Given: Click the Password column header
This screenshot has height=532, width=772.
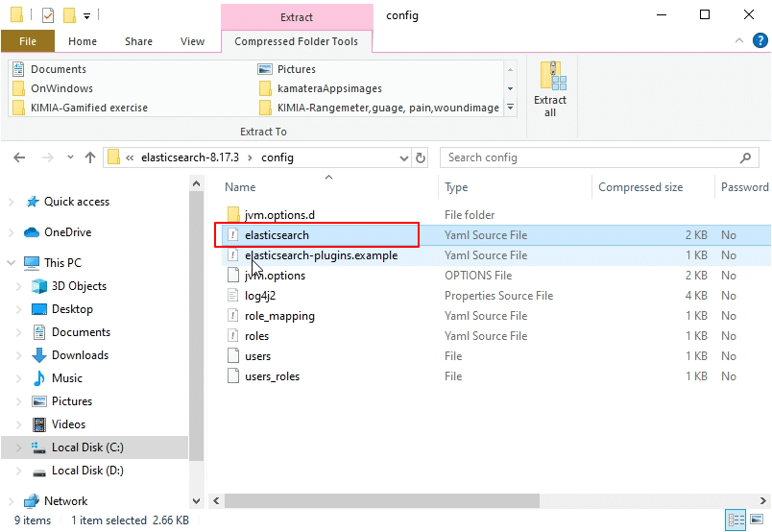Looking at the screenshot, I should point(743,187).
